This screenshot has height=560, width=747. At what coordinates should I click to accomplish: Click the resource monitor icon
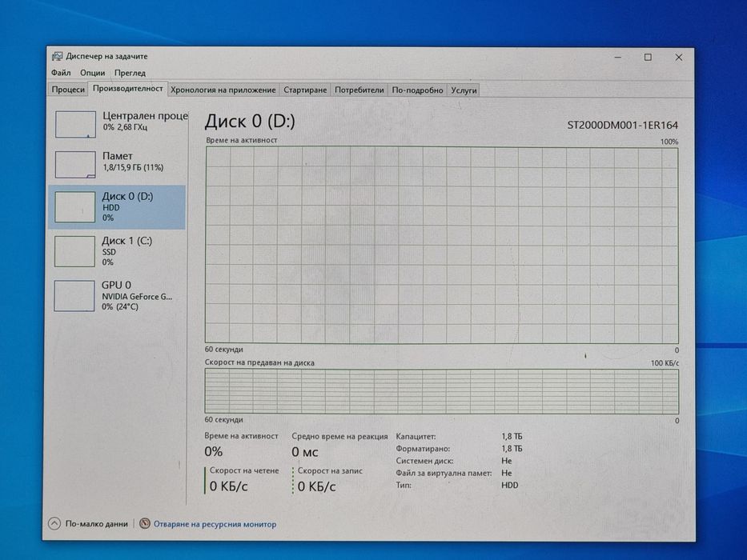(145, 524)
